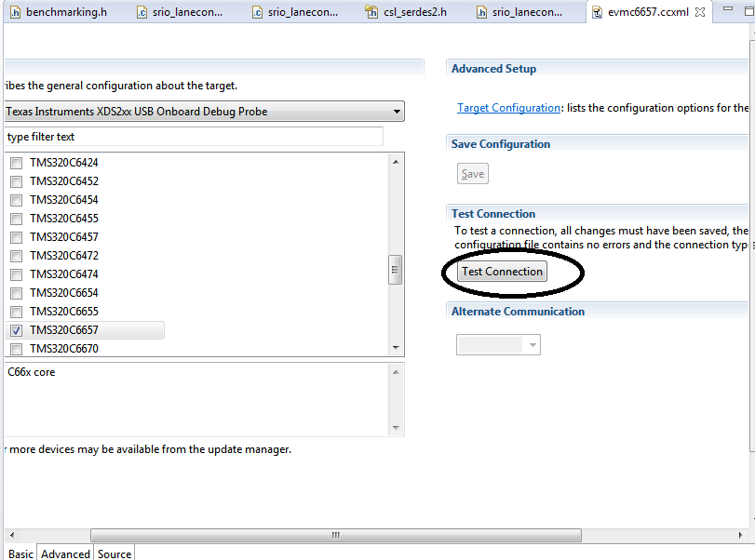755x560 pixels.
Task: Switch to the Basic bottom tab
Action: point(20,553)
